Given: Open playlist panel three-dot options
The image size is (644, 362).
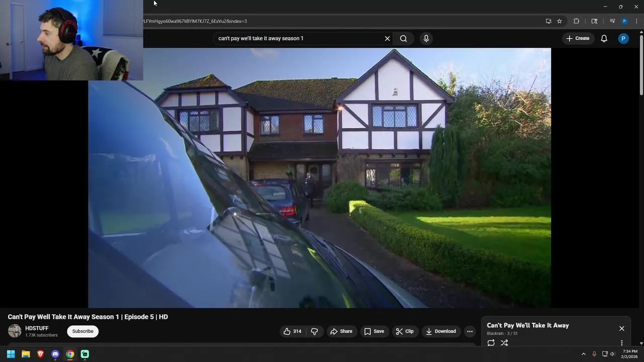Looking at the screenshot, I should pyautogui.click(x=622, y=343).
